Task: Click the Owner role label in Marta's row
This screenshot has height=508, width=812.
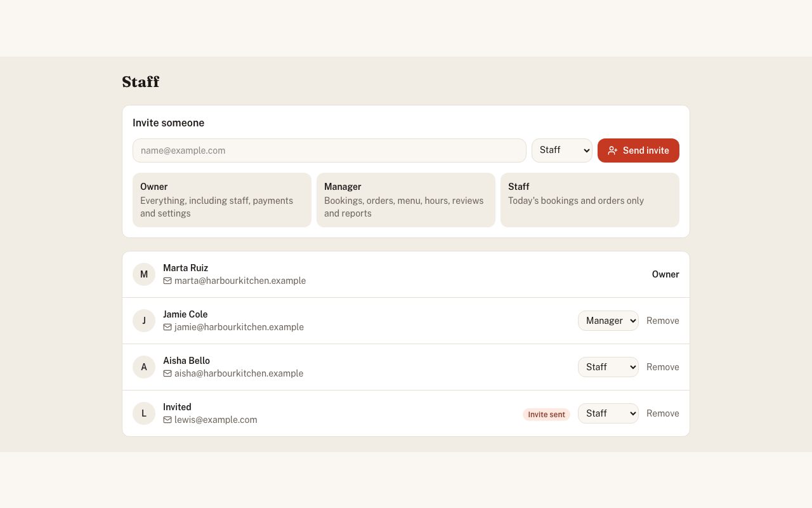Action: point(665,274)
